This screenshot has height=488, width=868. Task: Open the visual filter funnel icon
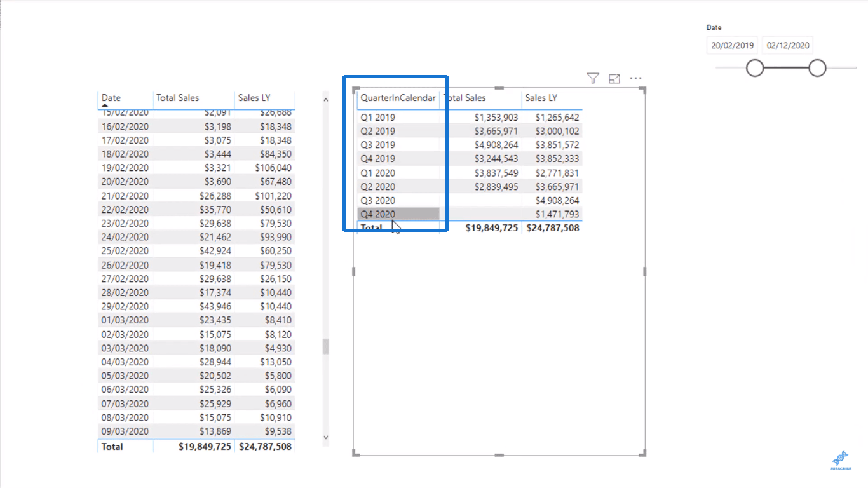pyautogui.click(x=593, y=78)
